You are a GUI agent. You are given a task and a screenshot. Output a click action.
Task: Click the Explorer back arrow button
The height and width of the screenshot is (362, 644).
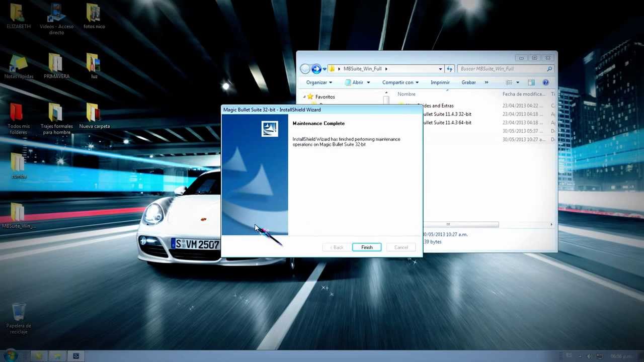point(305,69)
